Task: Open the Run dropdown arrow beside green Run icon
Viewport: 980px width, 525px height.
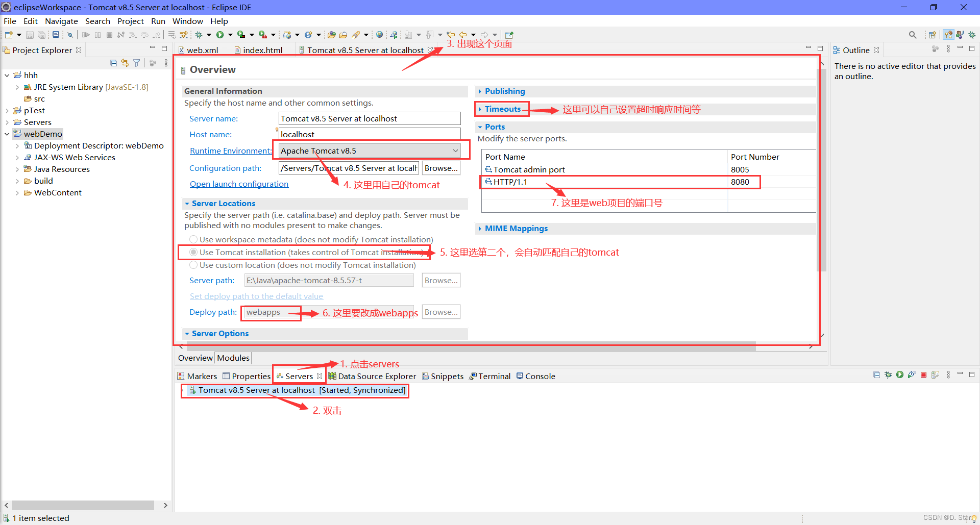Action: click(x=230, y=35)
